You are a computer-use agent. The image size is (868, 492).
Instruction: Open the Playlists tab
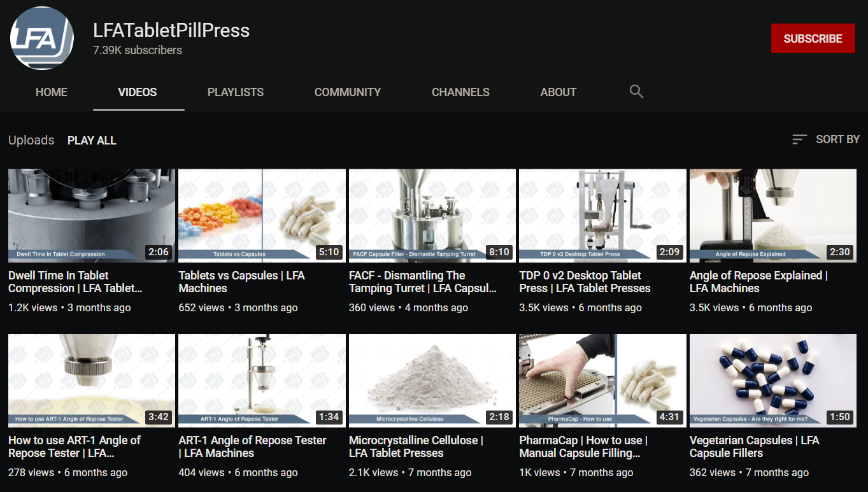pos(236,92)
